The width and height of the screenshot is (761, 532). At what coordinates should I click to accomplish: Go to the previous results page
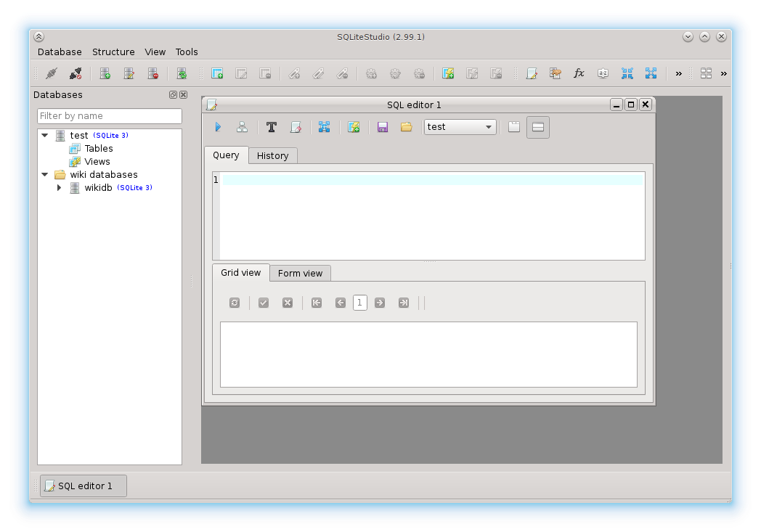point(341,303)
